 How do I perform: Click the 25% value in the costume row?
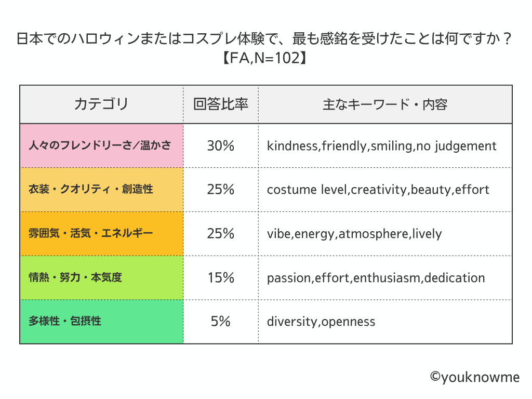[221, 189]
